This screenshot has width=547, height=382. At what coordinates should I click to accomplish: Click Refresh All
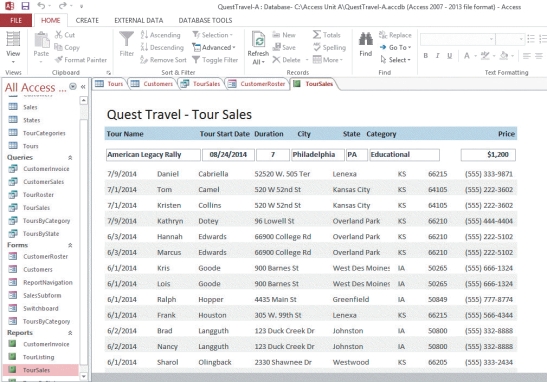258,48
